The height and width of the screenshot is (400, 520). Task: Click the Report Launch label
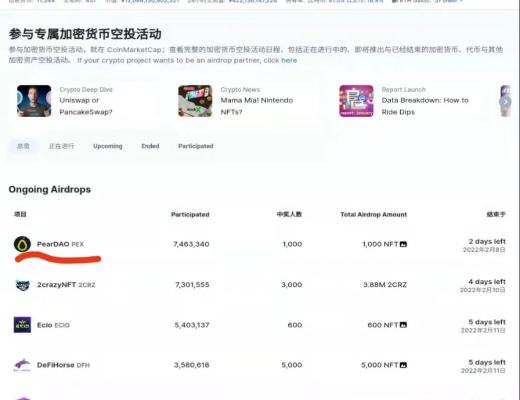[404, 90]
